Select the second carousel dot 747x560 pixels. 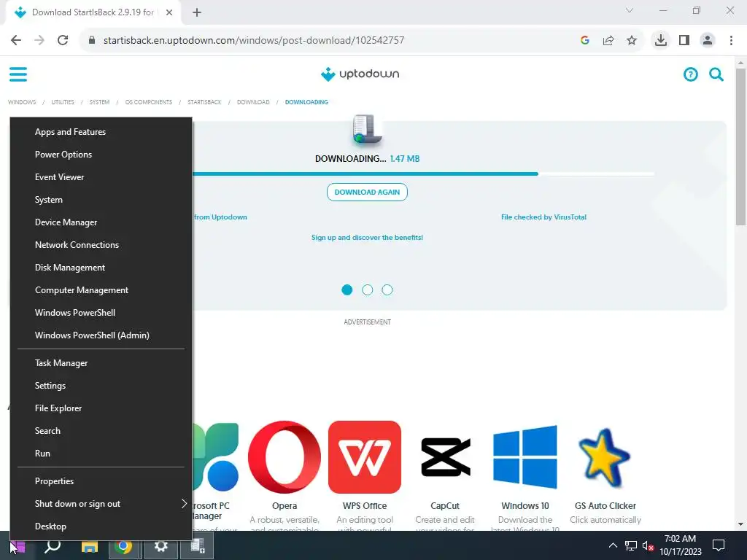coord(368,289)
